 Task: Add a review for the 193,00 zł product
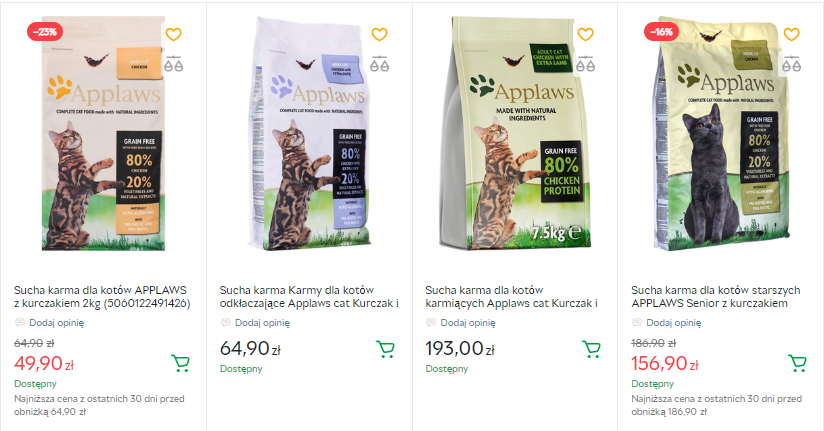point(468,323)
